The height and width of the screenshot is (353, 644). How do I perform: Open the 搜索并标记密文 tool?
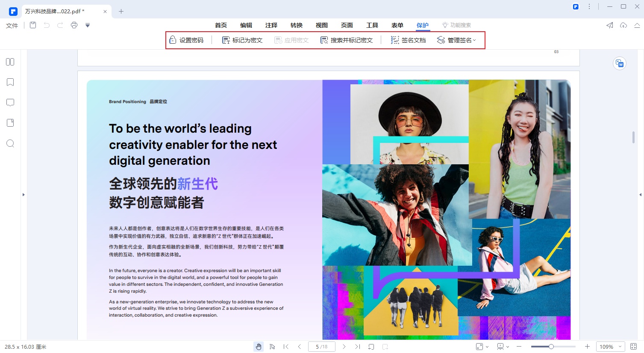click(x=347, y=40)
